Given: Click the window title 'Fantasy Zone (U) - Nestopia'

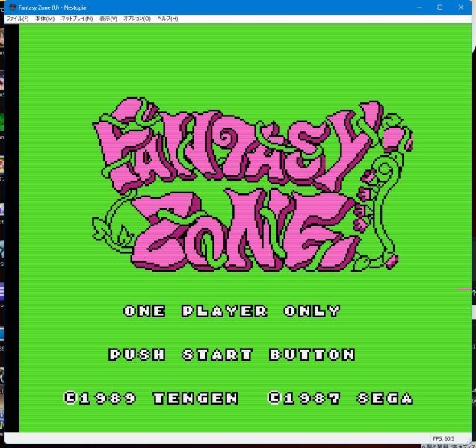Looking at the screenshot, I should 52,7.
